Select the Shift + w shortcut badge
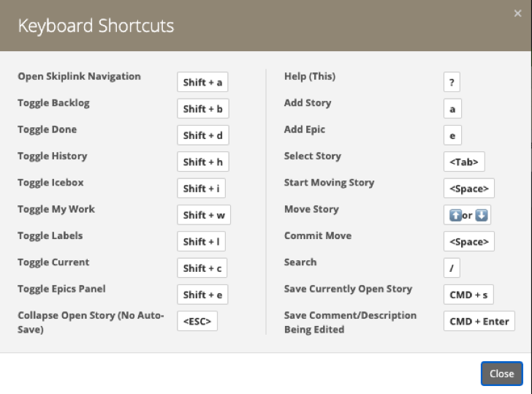Image resolution: width=532 pixels, height=394 pixels. (x=204, y=215)
